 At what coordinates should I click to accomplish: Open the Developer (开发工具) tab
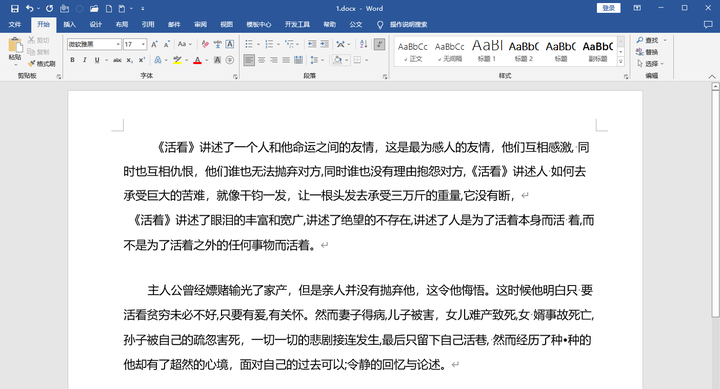297,24
